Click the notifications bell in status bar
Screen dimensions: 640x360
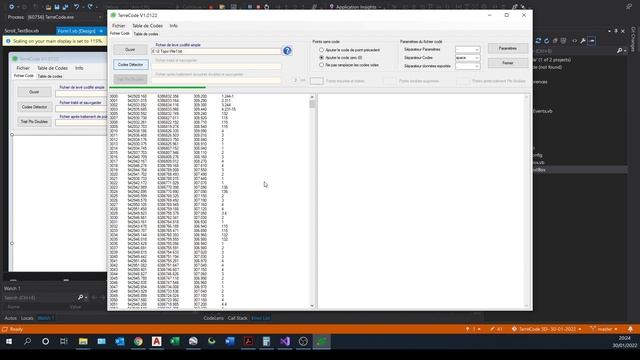tap(630, 329)
